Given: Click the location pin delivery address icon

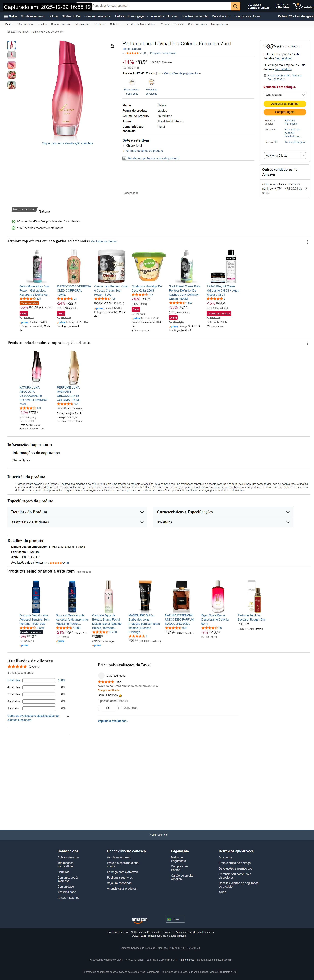Looking at the screenshot, I should (265, 76).
